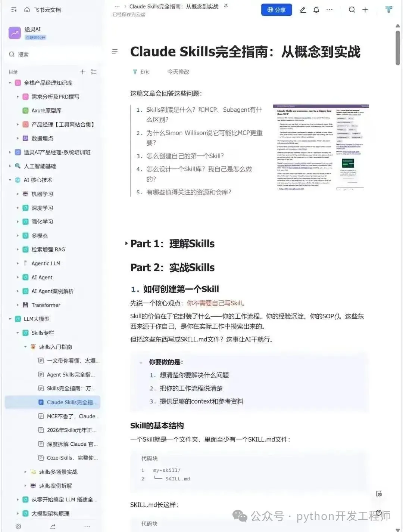Click the share arrow icon in sidebar footer
The height and width of the screenshot is (532, 403).
pos(53,526)
